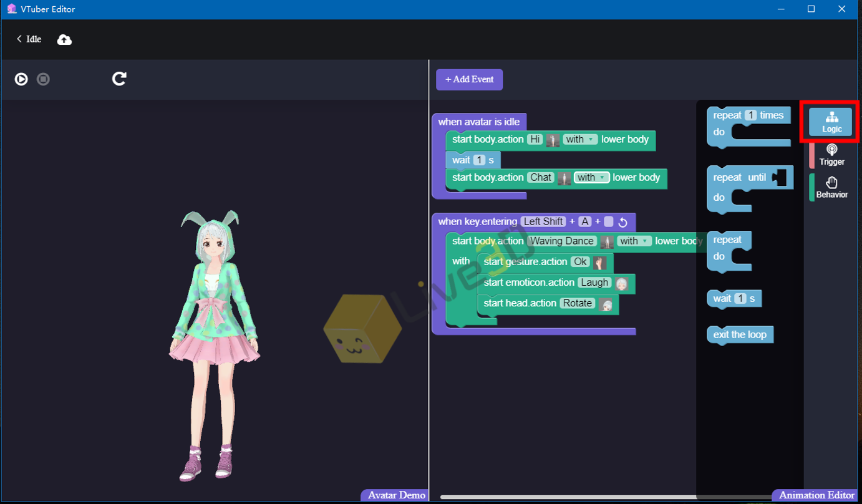Viewport: 862px width, 504px height.
Task: Click the Ok hand gesture preview icon
Action: 599,262
